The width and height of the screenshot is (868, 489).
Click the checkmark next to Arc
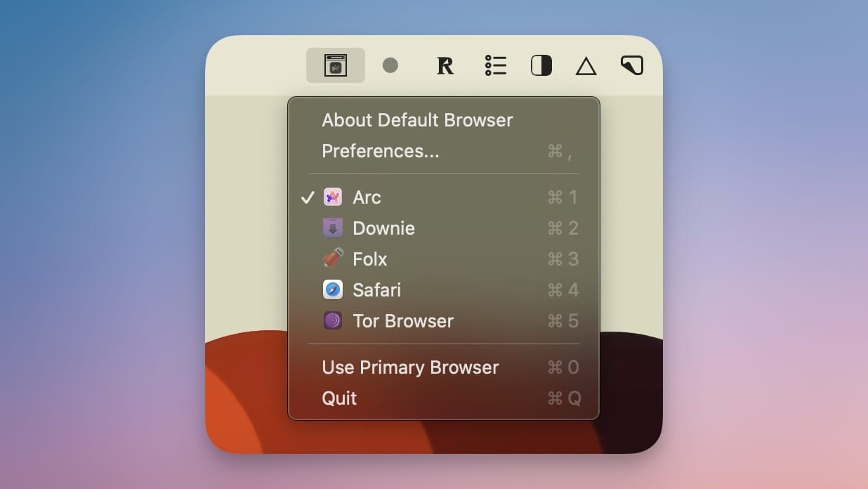point(307,197)
